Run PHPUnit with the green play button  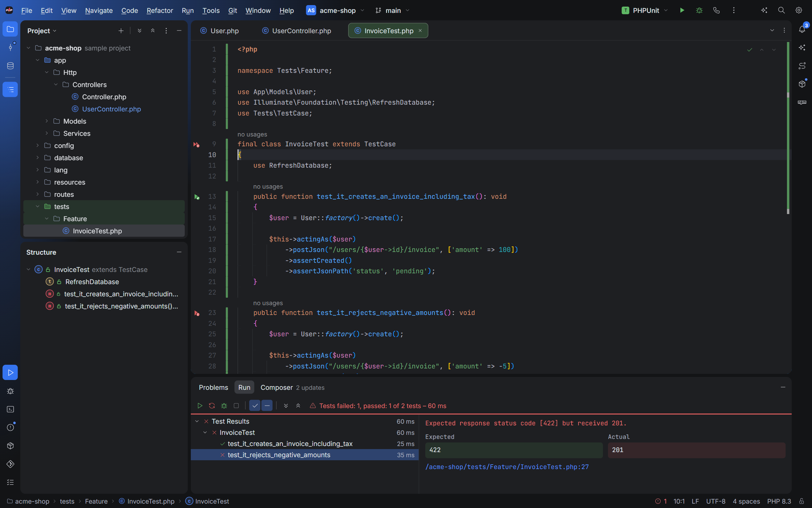[x=682, y=10]
